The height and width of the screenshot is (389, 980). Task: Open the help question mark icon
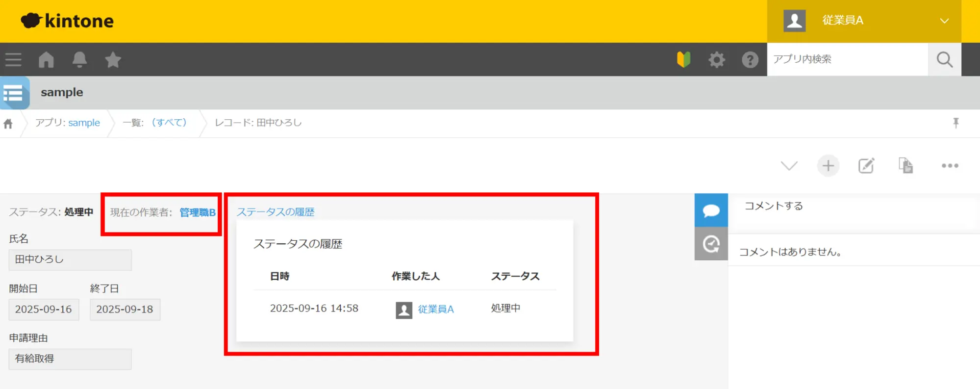pyautogui.click(x=750, y=60)
